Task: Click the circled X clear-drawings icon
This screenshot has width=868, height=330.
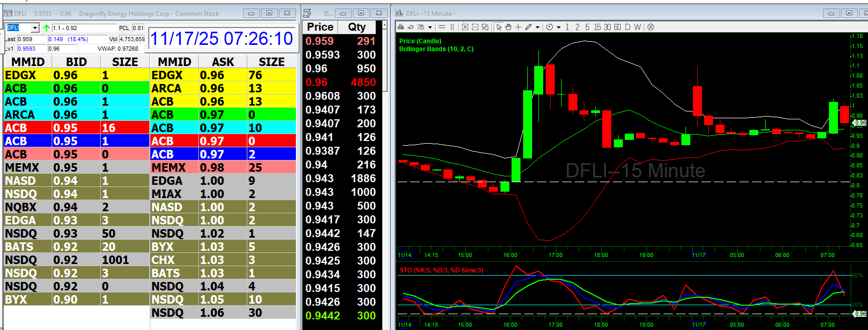Action: pyautogui.click(x=651, y=27)
